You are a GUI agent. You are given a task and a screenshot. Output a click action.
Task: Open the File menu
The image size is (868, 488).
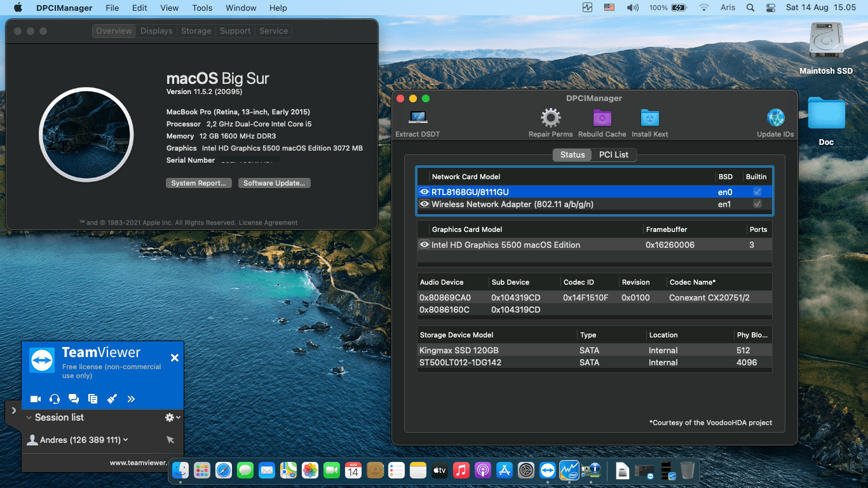coord(112,8)
